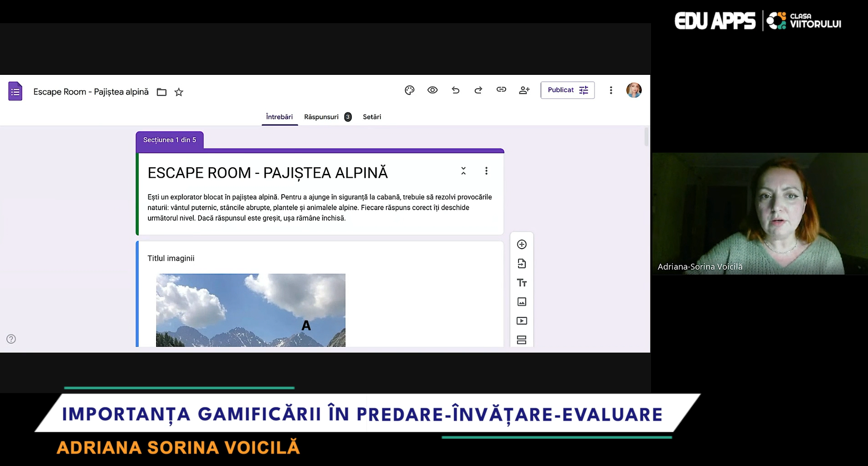Viewport: 868px width, 466px height.
Task: Open the Google account avatar
Action: coord(634,90)
